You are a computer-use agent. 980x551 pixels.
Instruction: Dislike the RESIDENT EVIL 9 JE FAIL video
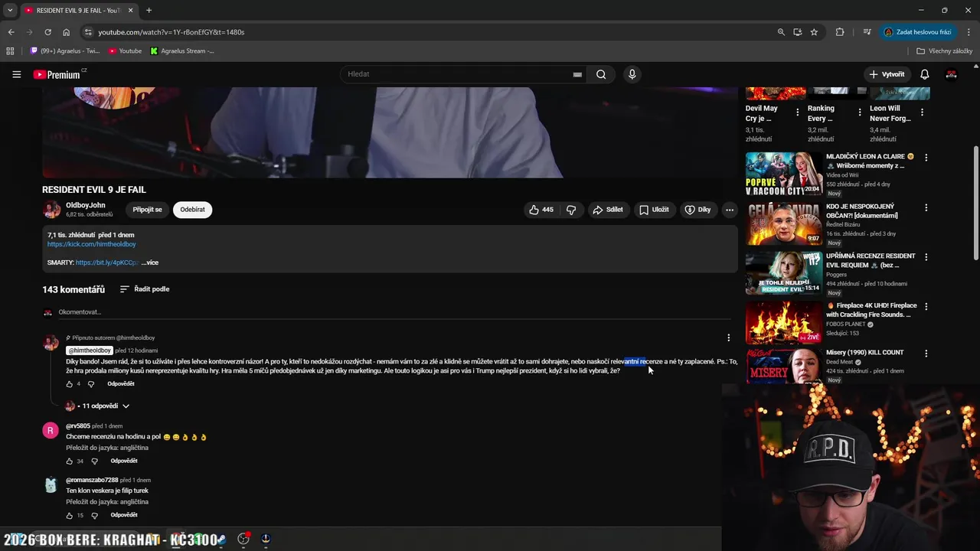(571, 210)
